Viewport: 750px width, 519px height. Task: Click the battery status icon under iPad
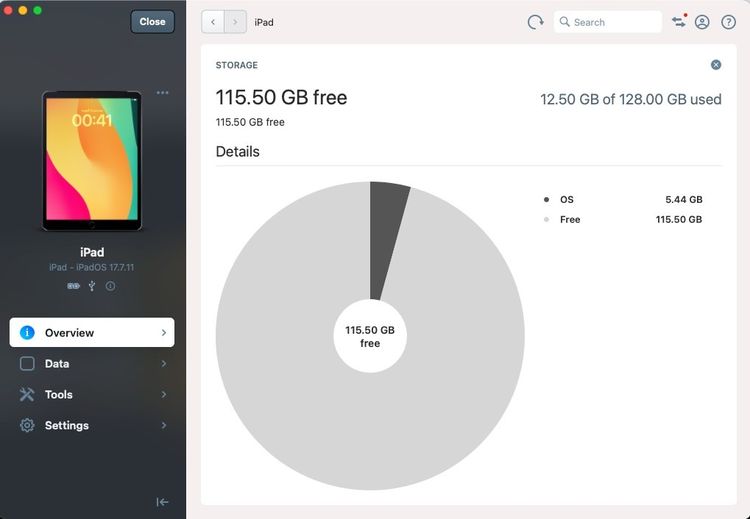73,286
